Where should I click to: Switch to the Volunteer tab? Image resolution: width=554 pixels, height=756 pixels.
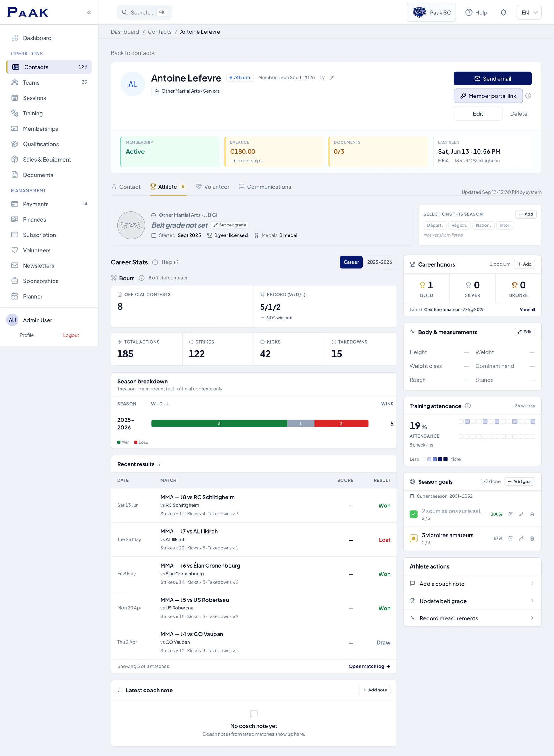pos(213,187)
